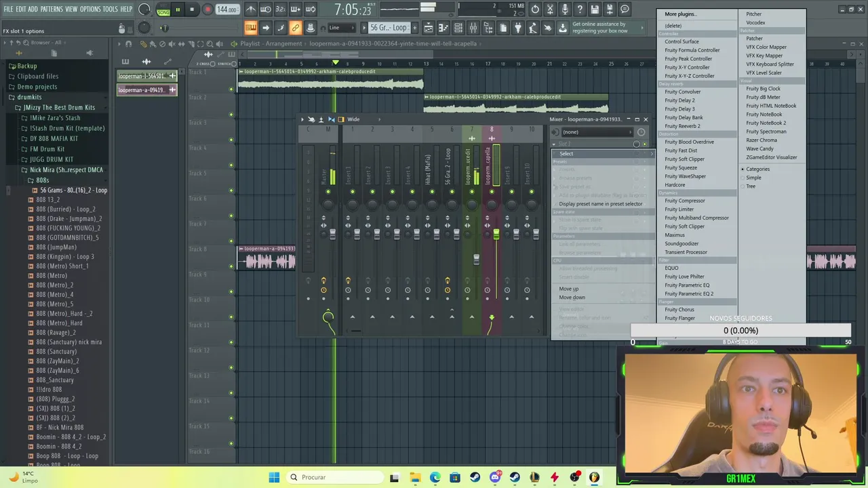Image resolution: width=868 pixels, height=488 pixels.
Task: Arm the red record button
Action: [208, 9]
